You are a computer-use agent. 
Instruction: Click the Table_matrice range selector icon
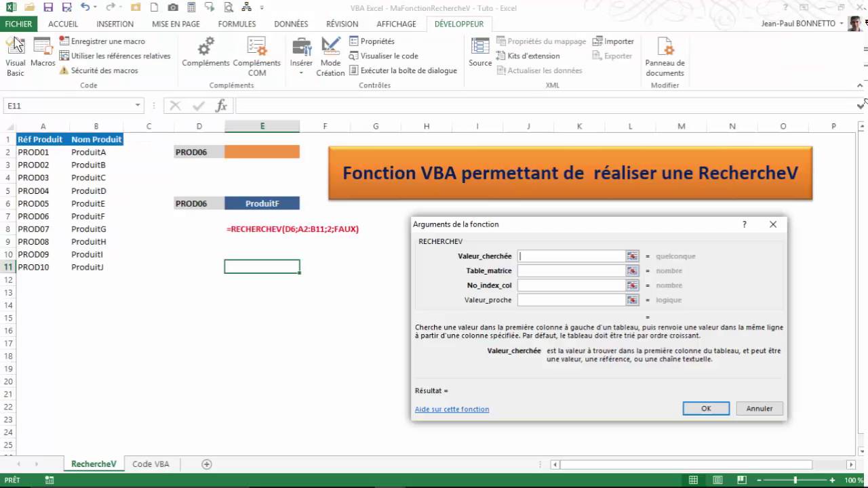633,270
